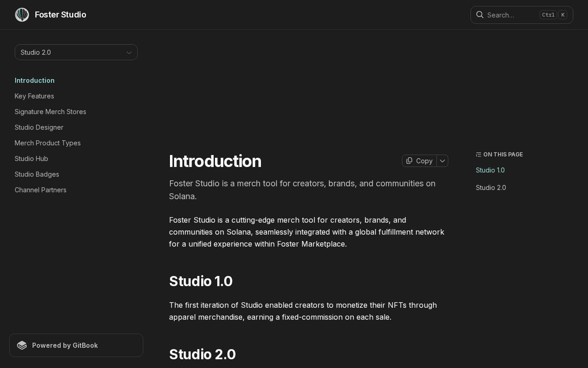Navigate to Merch Product Types

pos(48,143)
